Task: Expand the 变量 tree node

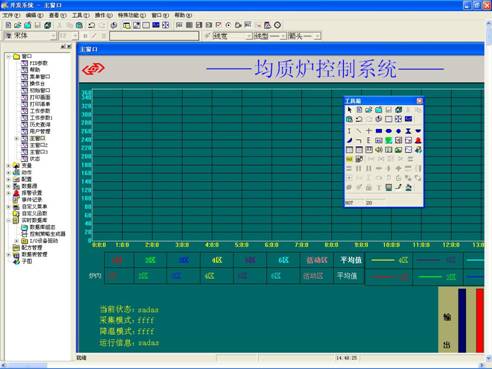Action: pos(9,165)
